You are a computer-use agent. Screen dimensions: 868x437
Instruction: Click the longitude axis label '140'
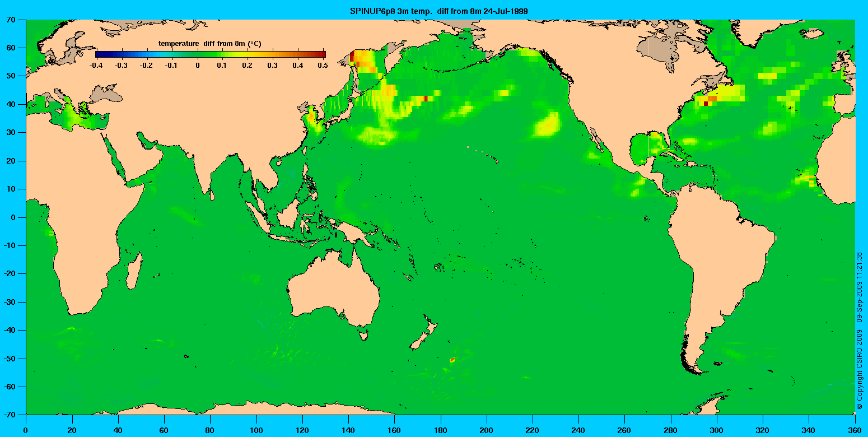point(348,431)
